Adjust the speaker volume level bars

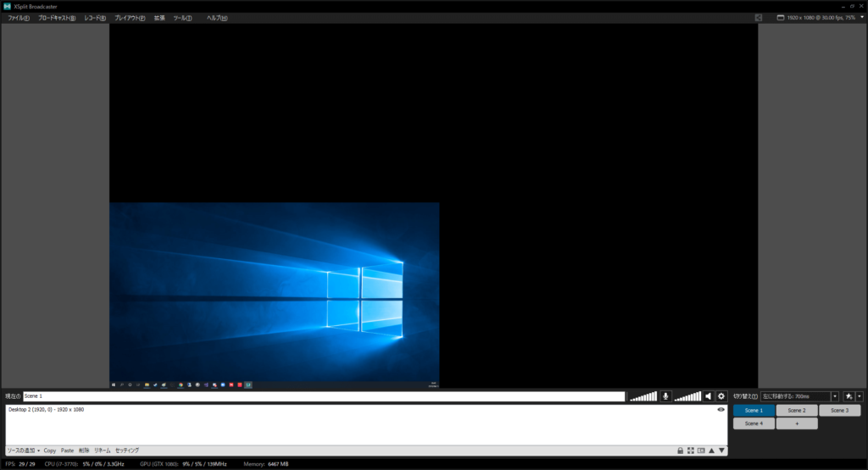(687, 396)
